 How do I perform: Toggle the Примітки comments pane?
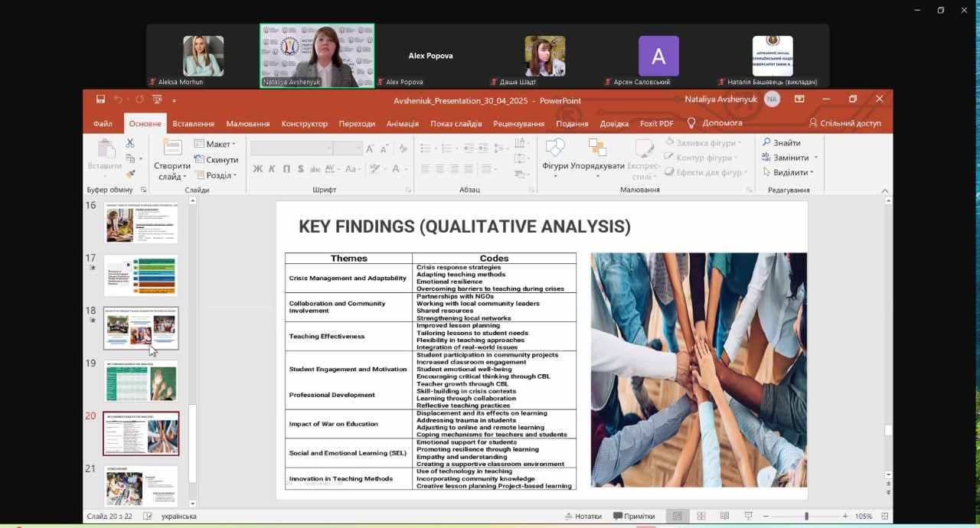[634, 517]
